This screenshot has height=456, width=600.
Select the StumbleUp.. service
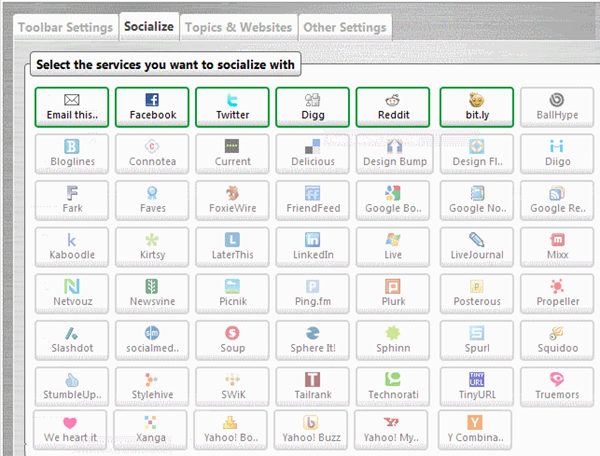[x=72, y=387]
